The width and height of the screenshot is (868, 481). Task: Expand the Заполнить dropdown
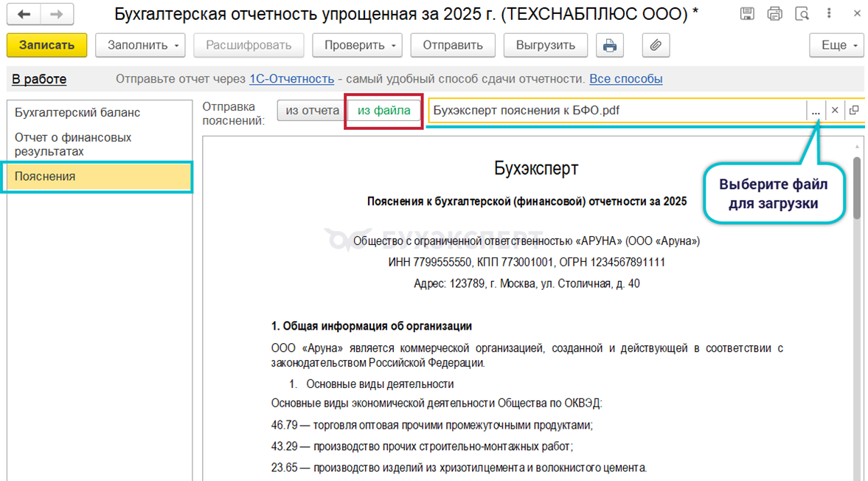click(140, 46)
